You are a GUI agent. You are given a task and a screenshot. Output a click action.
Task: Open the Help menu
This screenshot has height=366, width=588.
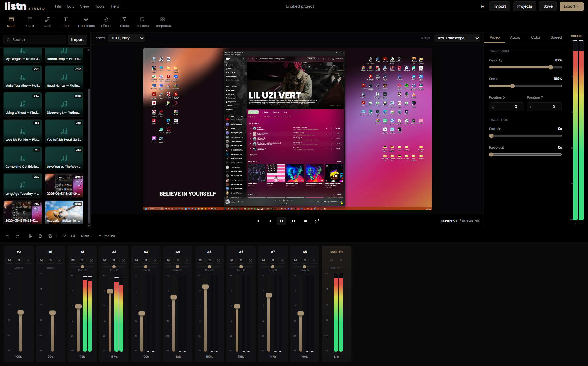[115, 6]
